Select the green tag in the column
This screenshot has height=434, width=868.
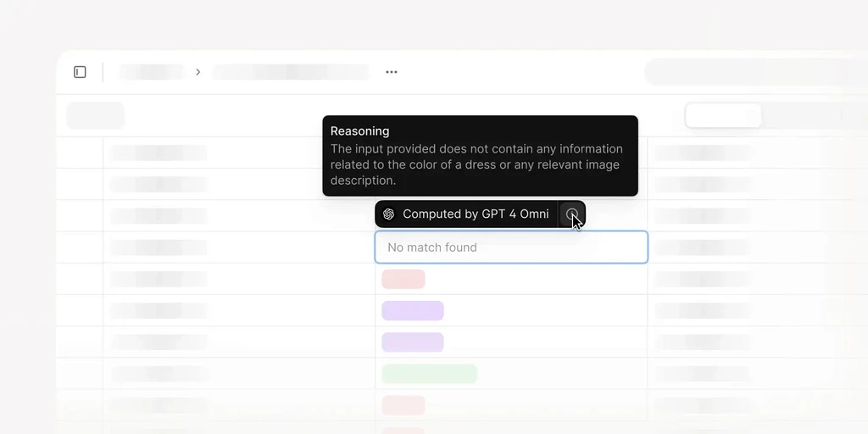[x=430, y=374]
